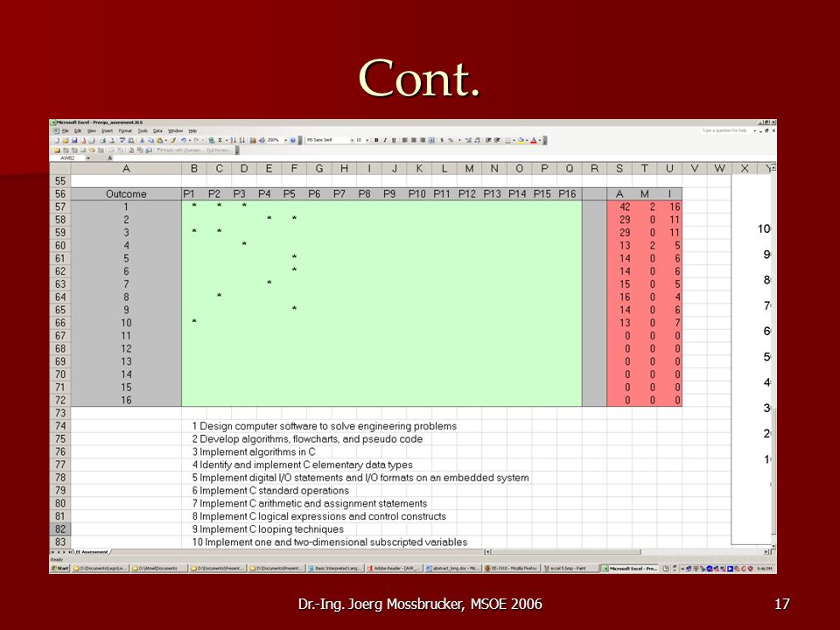Expand the Undo history dropdown arrow
This screenshot has height=630, width=840.
(x=190, y=140)
